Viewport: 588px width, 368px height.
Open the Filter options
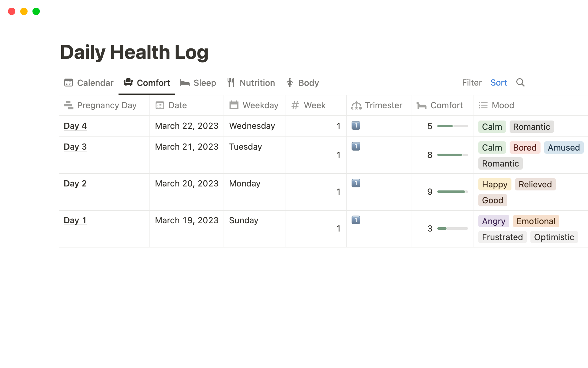coord(472,82)
